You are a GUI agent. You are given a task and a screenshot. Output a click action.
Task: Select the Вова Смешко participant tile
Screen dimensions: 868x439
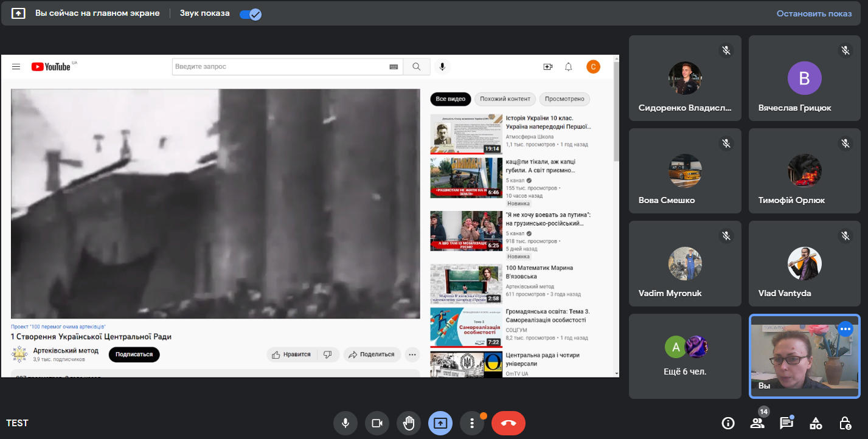(685, 171)
